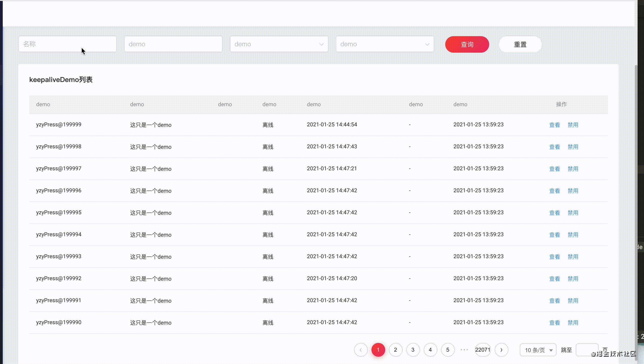Click 这只是一个demo in yzyPress@199993 row

151,257
